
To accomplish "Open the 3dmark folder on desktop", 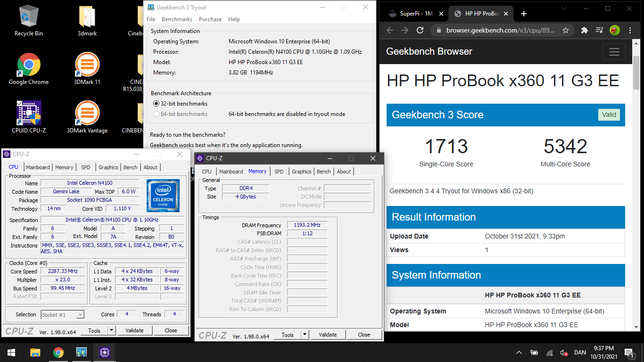I will coord(87,21).
